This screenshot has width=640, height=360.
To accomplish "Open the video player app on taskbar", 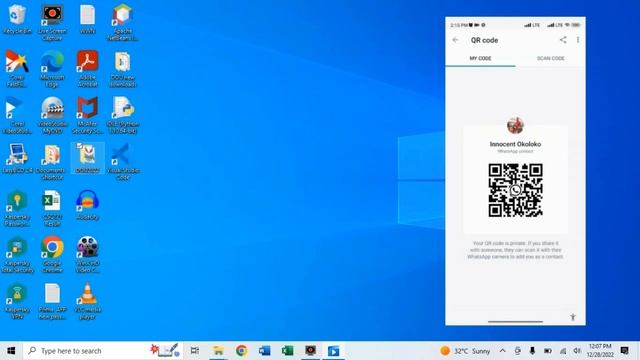I will (333, 351).
